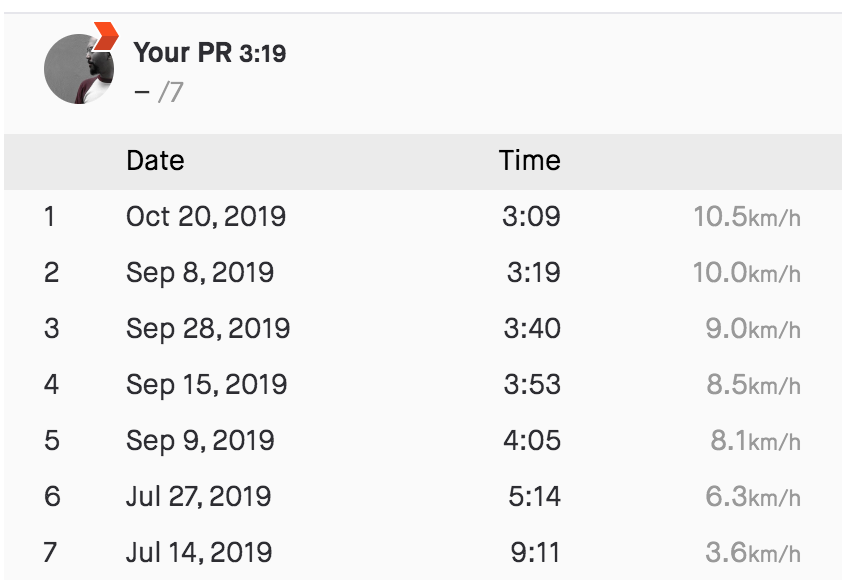
Task: Click the 10.5km/h speed value
Action: tap(747, 217)
